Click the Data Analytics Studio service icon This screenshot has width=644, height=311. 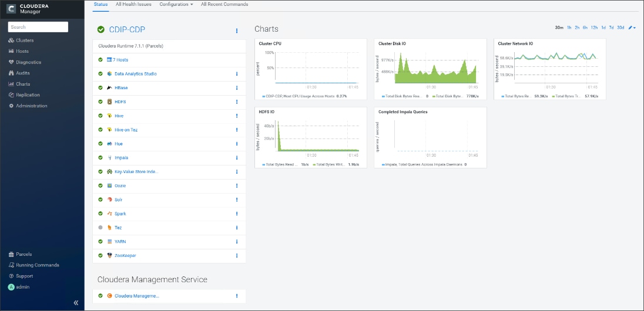click(x=110, y=74)
